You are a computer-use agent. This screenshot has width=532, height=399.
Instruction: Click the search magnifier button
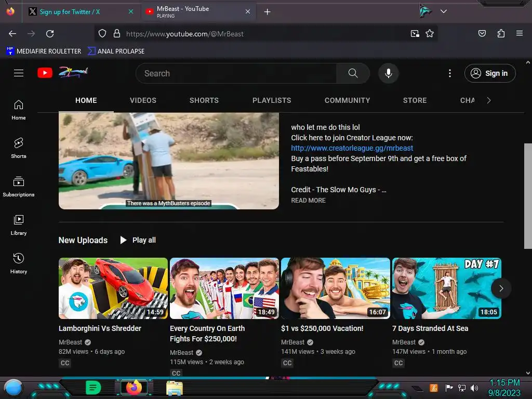point(353,73)
